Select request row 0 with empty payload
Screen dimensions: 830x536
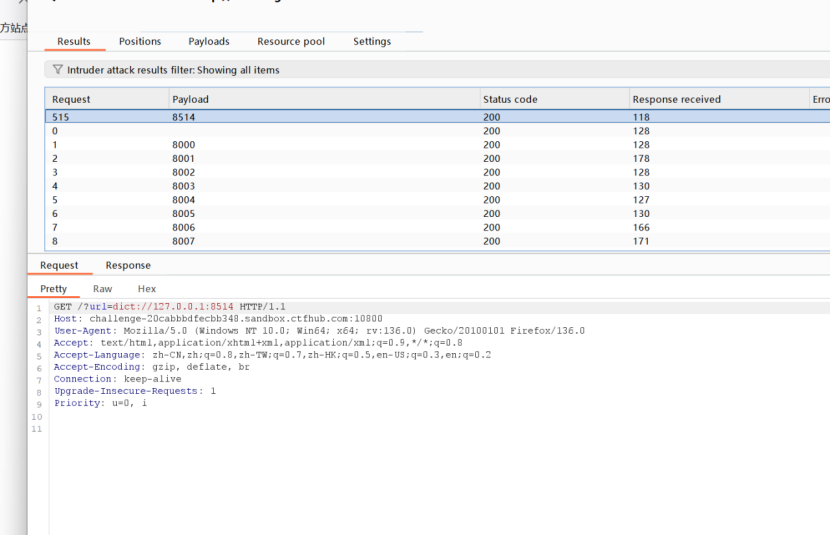click(x=437, y=131)
